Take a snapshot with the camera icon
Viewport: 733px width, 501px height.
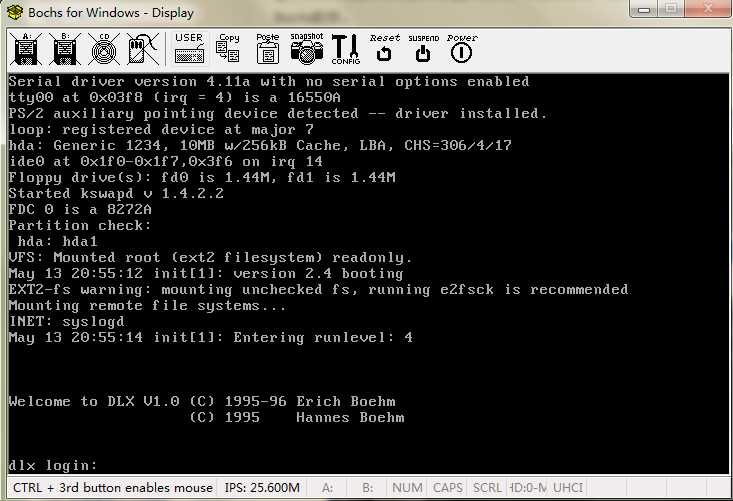307,48
